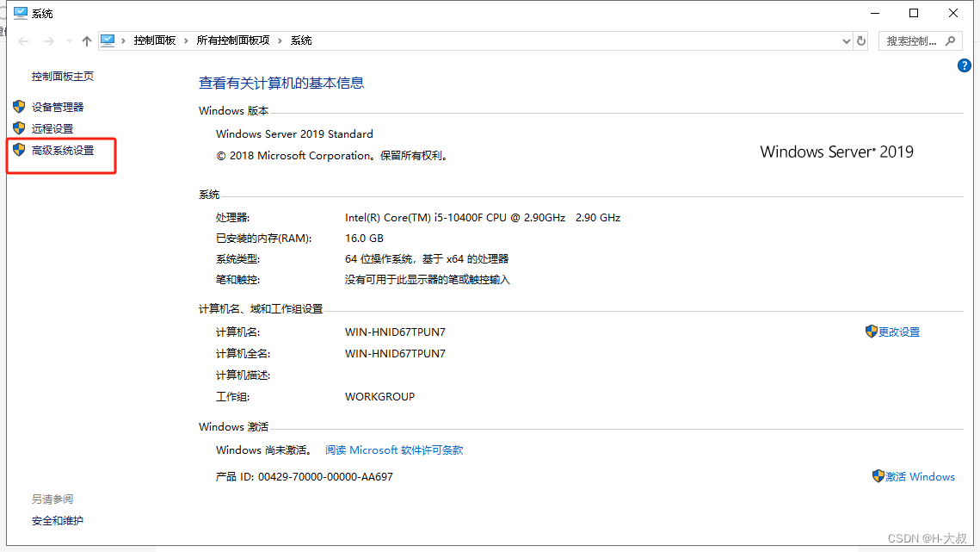Click 64 位操作系统 system type value
980x552 pixels.
pos(427,259)
